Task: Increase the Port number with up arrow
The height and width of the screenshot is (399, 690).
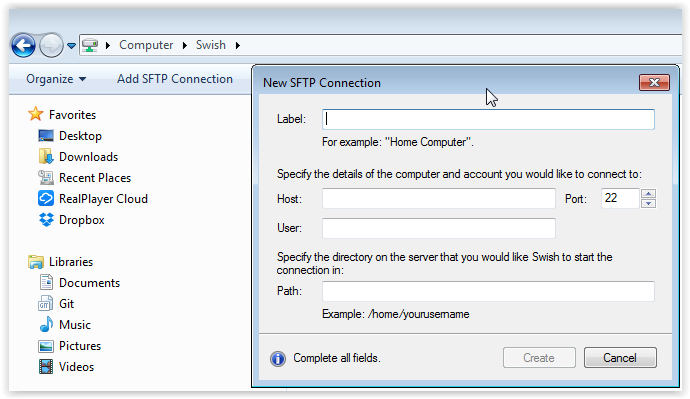Action: click(649, 194)
